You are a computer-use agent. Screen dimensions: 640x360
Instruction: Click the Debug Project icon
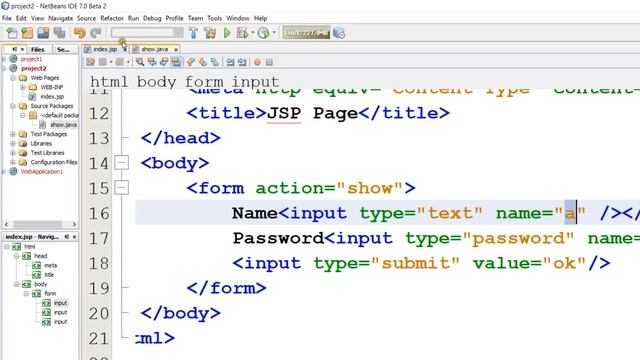coord(242,33)
